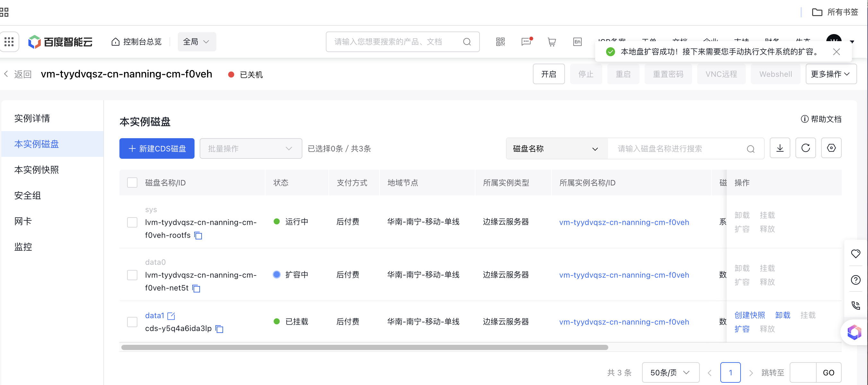
Task: Open the phone contact icon
Action: [x=855, y=306]
